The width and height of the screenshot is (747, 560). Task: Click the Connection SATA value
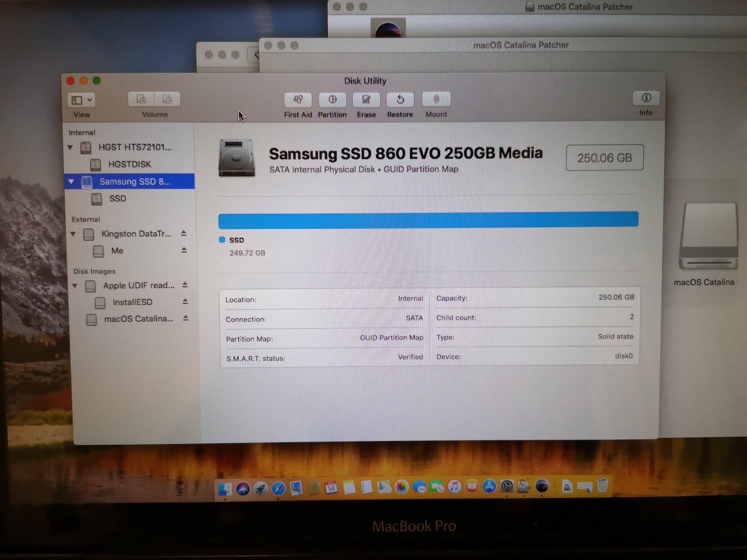pyautogui.click(x=415, y=318)
